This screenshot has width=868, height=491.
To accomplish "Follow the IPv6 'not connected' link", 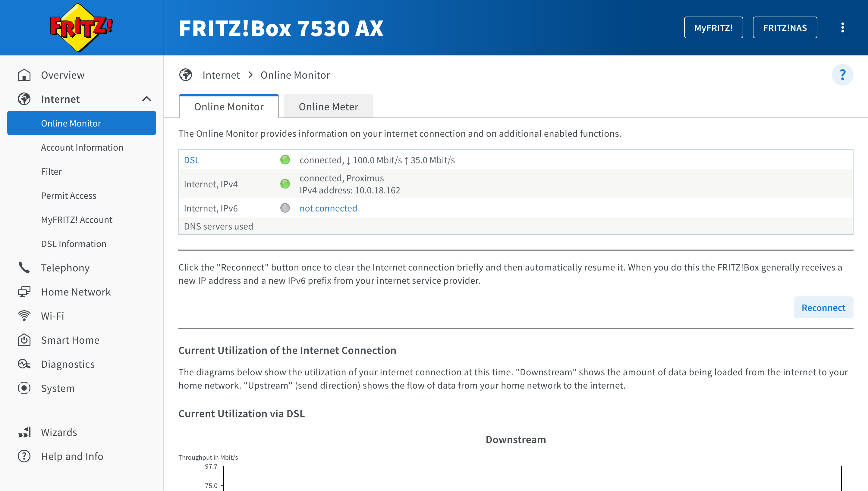I will [x=328, y=208].
